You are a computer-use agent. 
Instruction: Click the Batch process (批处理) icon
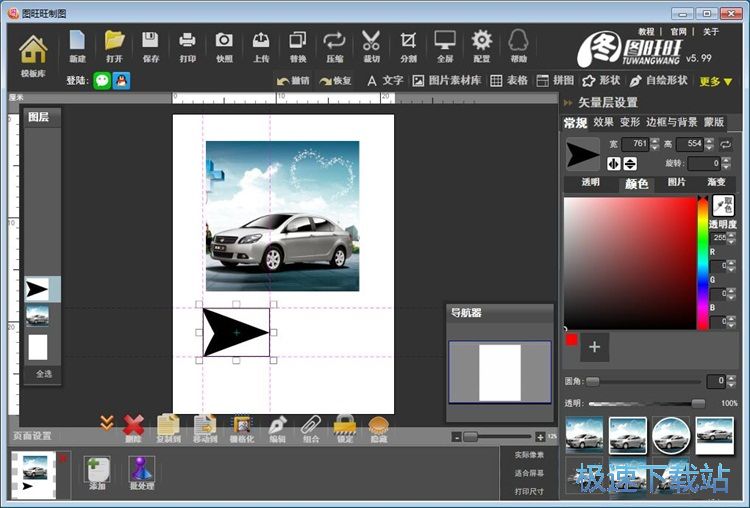(x=142, y=471)
